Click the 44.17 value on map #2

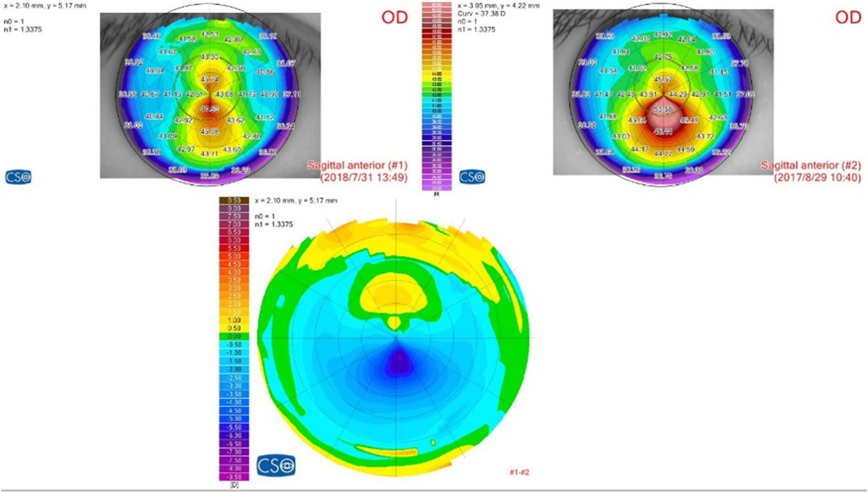click(x=640, y=149)
